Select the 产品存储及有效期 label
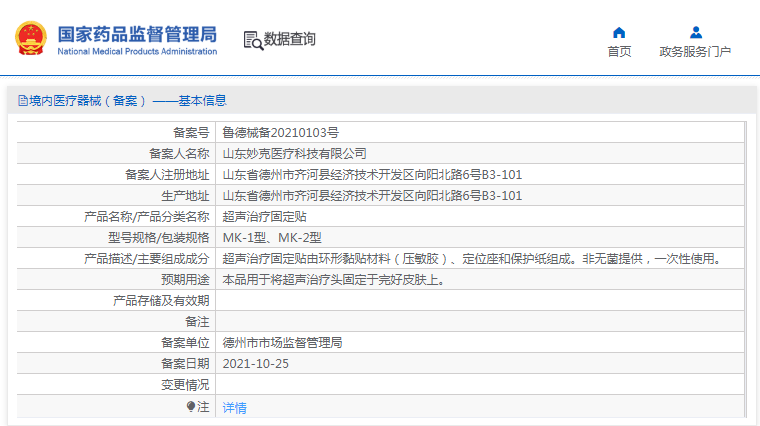 click(161, 300)
